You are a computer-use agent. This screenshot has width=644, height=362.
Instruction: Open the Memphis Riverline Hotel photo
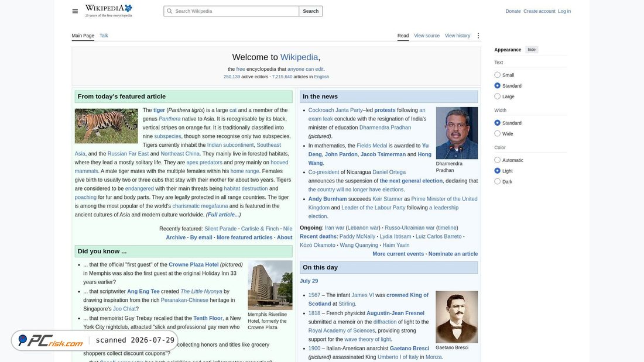click(x=270, y=285)
